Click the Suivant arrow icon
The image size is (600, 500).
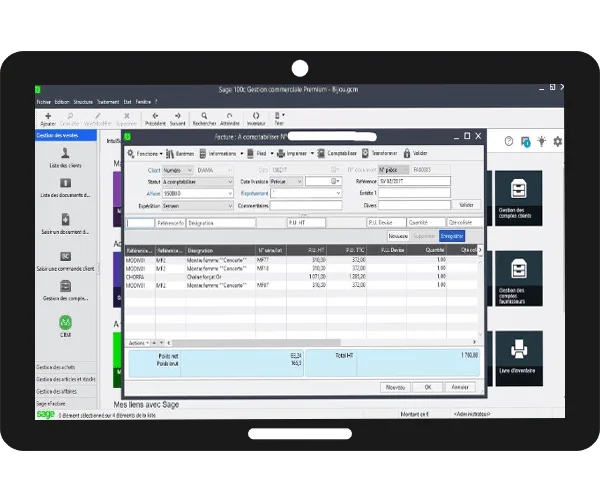tap(178, 116)
